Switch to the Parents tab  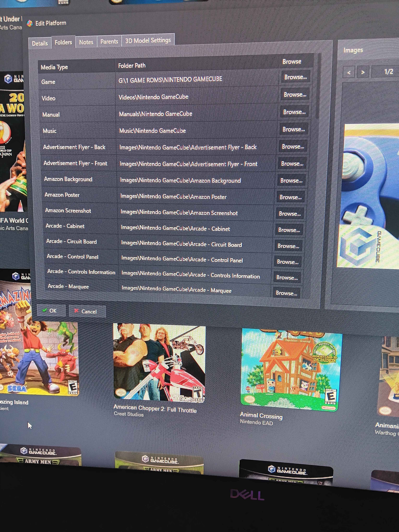109,41
